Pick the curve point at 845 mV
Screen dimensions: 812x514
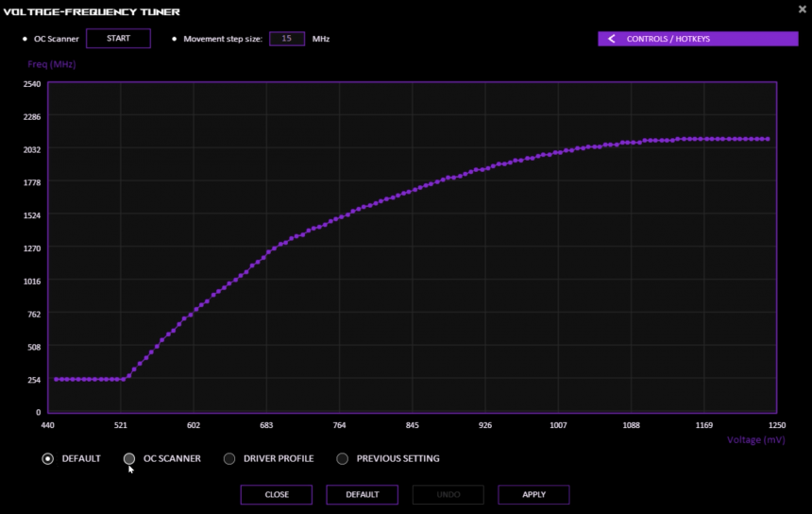[413, 190]
